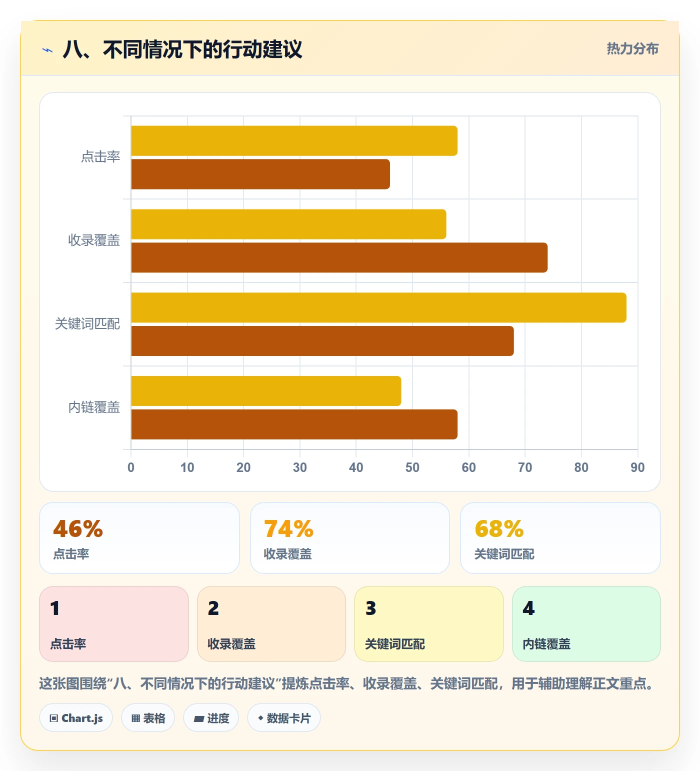The width and height of the screenshot is (700, 771).
Task: Open the 74% 收录覆盖 stat card
Action: pyautogui.click(x=350, y=538)
